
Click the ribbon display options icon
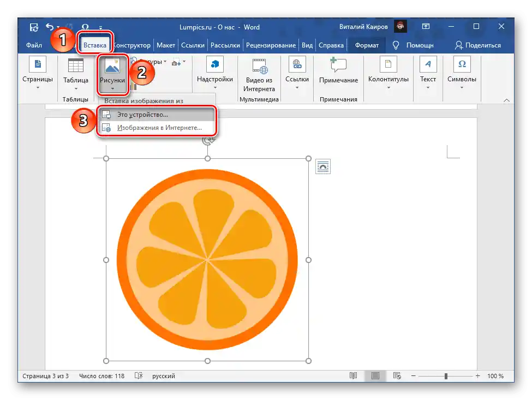coord(426,26)
